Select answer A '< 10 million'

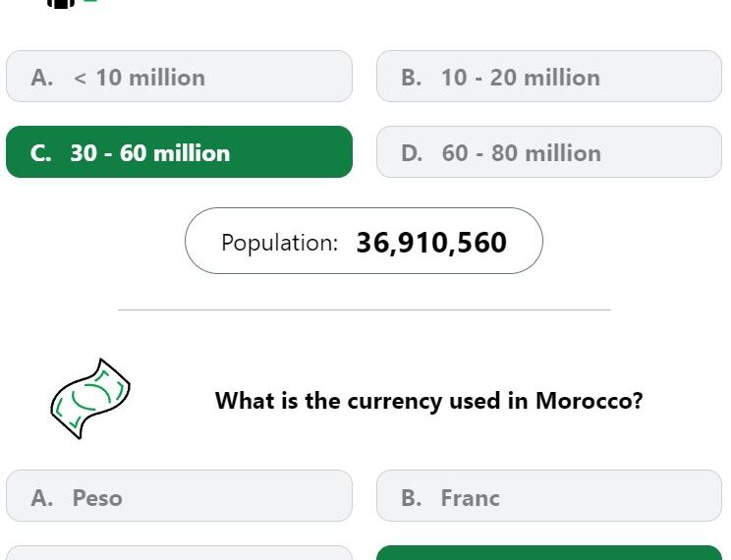pyautogui.click(x=179, y=77)
